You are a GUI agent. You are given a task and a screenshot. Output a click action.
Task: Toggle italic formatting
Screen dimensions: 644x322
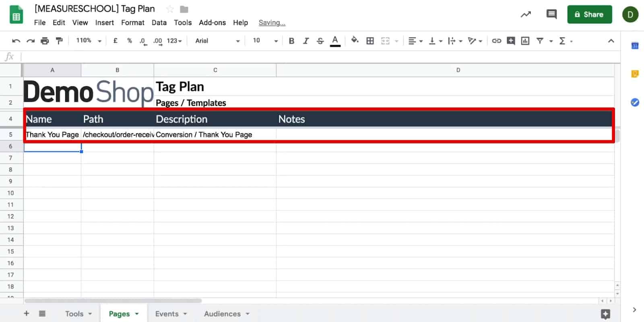point(305,41)
